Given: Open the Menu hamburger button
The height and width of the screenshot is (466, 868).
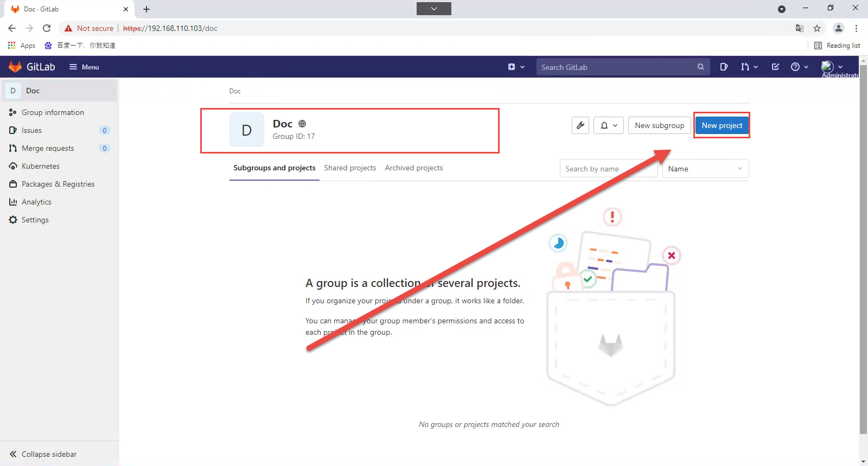Looking at the screenshot, I should click(x=84, y=67).
